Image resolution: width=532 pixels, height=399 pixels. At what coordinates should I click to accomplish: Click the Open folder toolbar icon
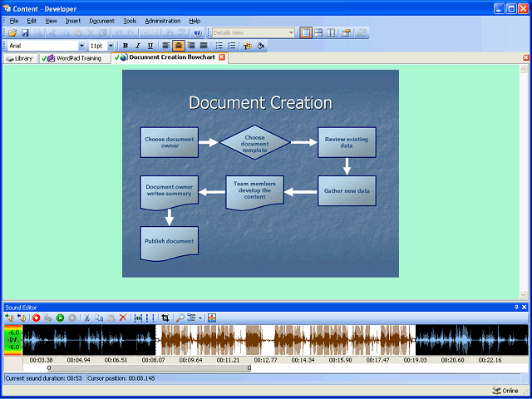click(12, 33)
